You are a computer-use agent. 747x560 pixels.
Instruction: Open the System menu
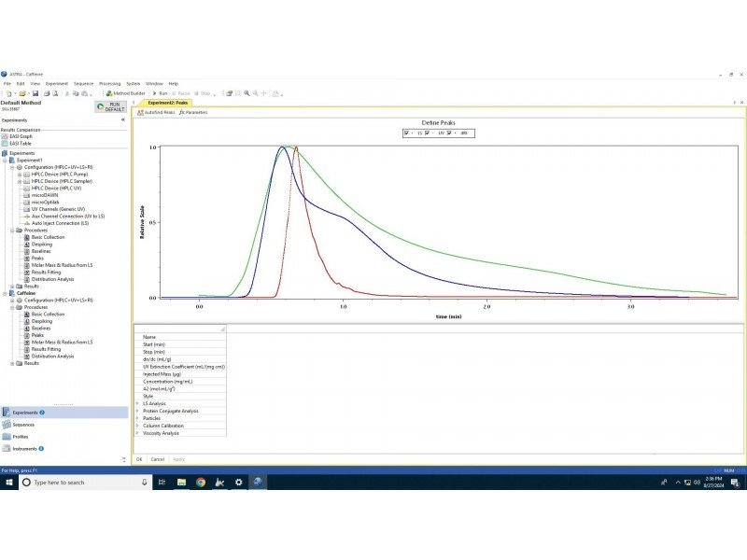pos(134,84)
